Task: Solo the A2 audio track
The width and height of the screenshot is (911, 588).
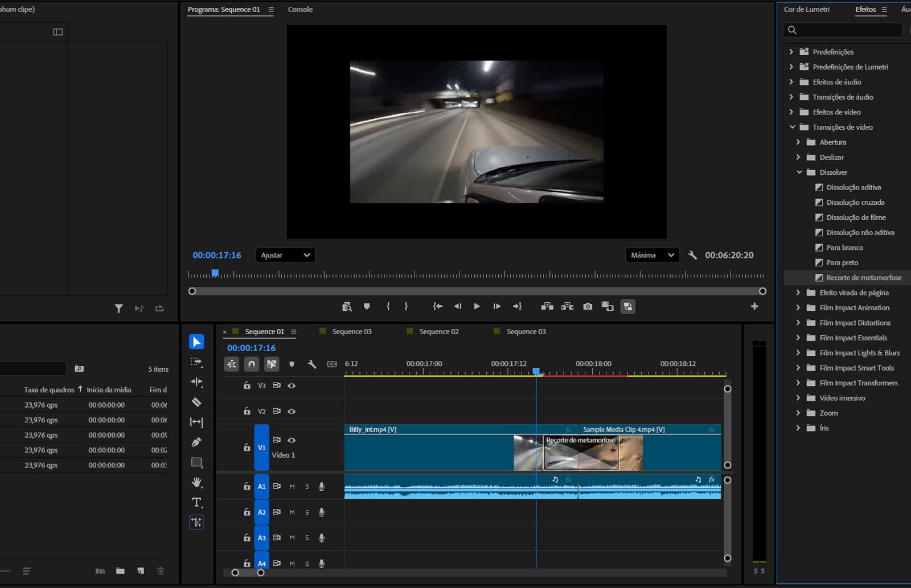Action: pyautogui.click(x=307, y=512)
